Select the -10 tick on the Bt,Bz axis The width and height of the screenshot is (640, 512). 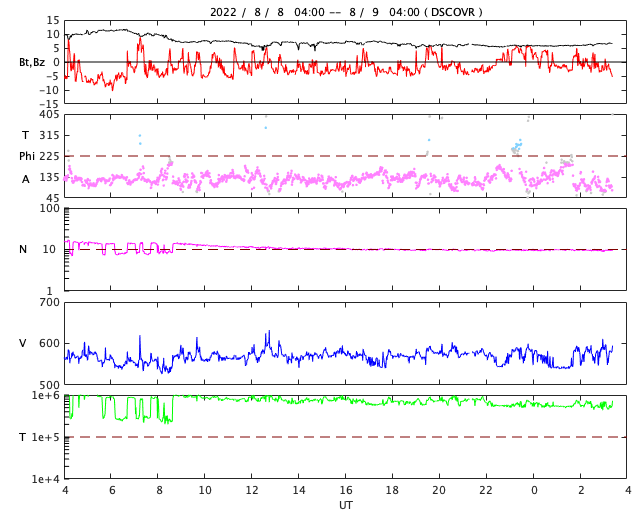coord(49,90)
